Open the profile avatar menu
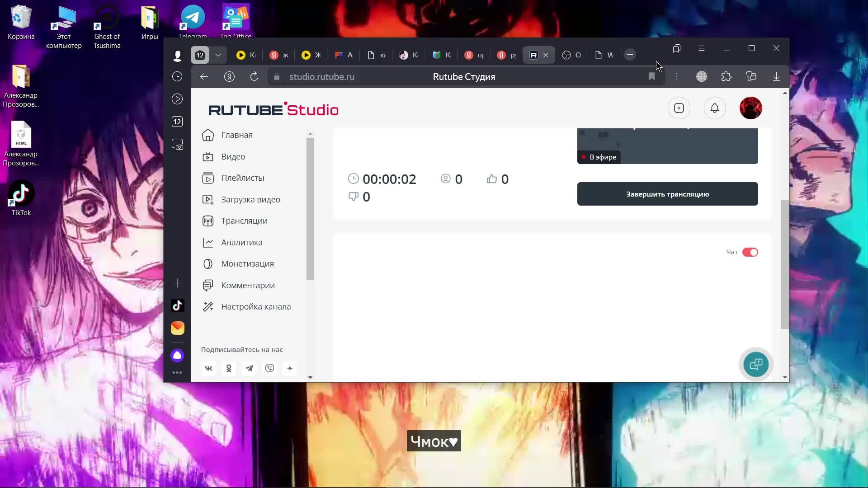The image size is (868, 488). point(750,108)
